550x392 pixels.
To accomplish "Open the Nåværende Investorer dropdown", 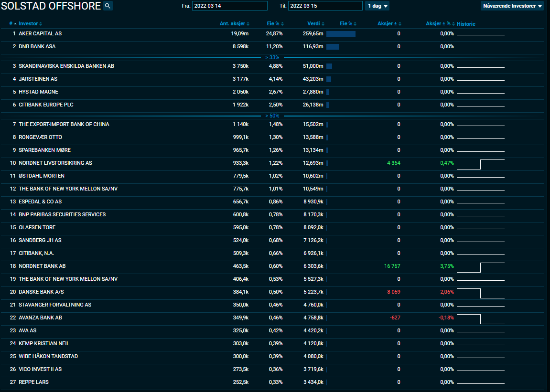I will click(512, 6).
